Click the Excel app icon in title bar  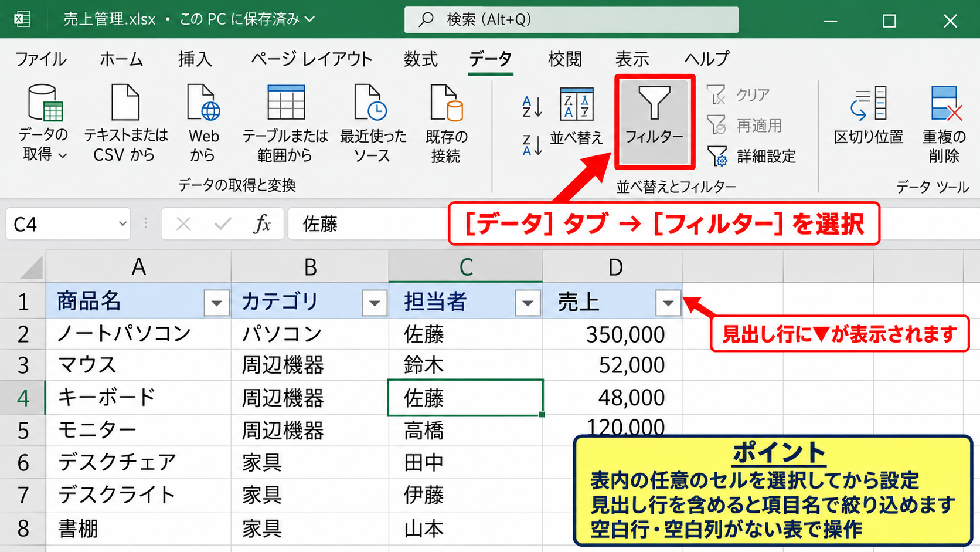(x=22, y=19)
